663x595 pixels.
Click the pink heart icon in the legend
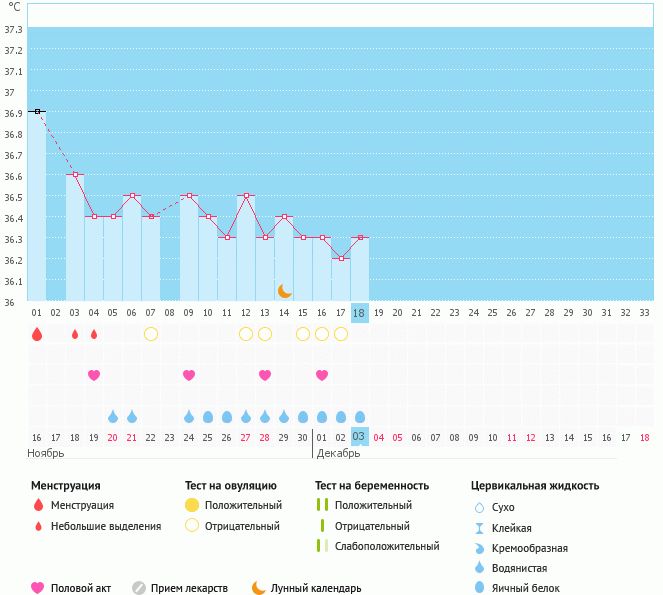[38, 588]
